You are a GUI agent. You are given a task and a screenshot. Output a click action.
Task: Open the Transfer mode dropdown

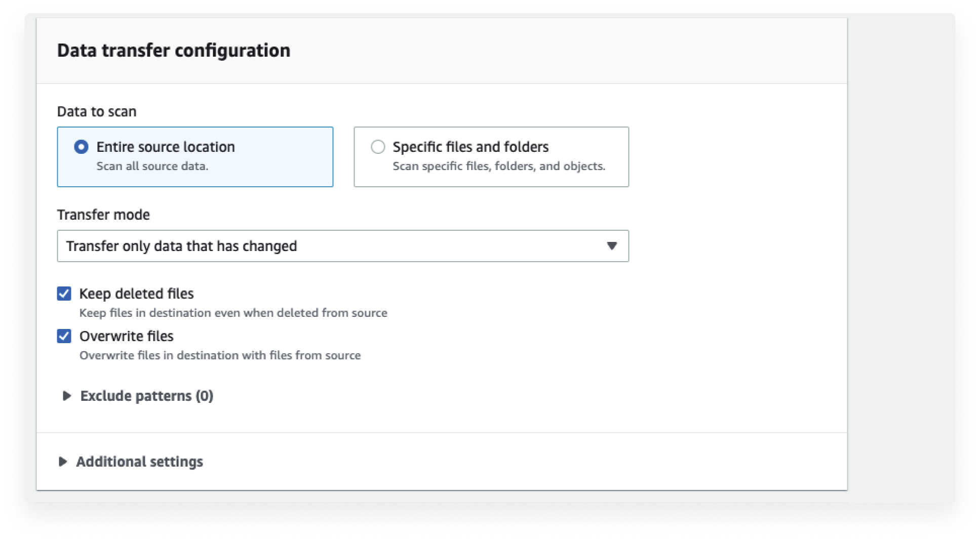(343, 246)
